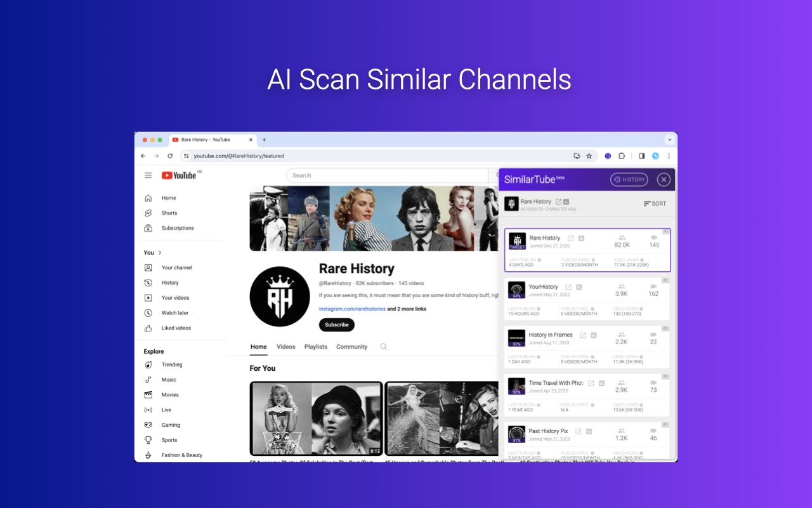Open the browser tab search chevron
Screen dimensions: 812x508
(x=669, y=140)
